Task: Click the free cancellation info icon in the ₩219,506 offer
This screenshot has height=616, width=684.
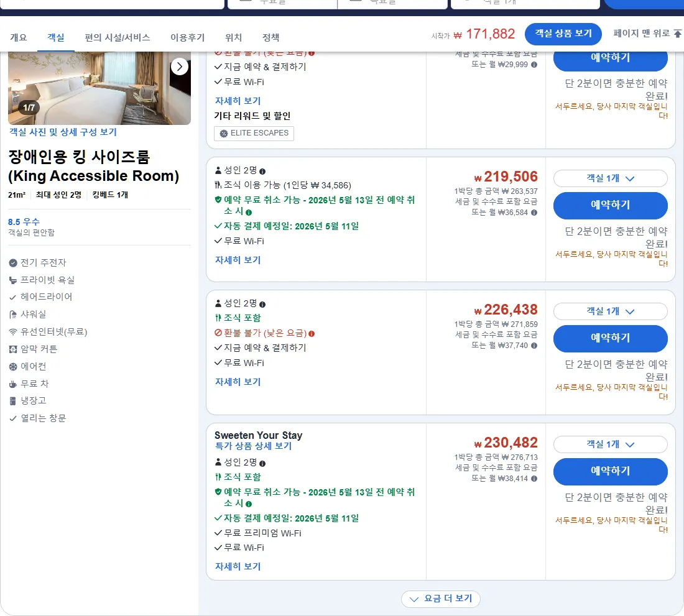Action: (249, 213)
